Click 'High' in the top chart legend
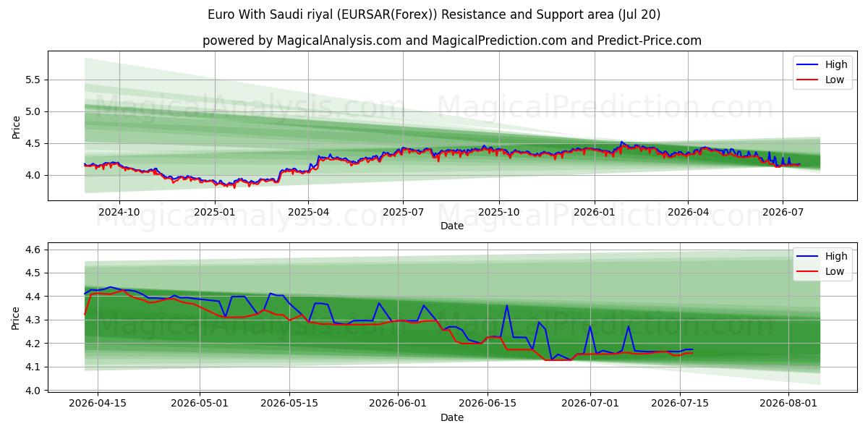 (x=836, y=64)
